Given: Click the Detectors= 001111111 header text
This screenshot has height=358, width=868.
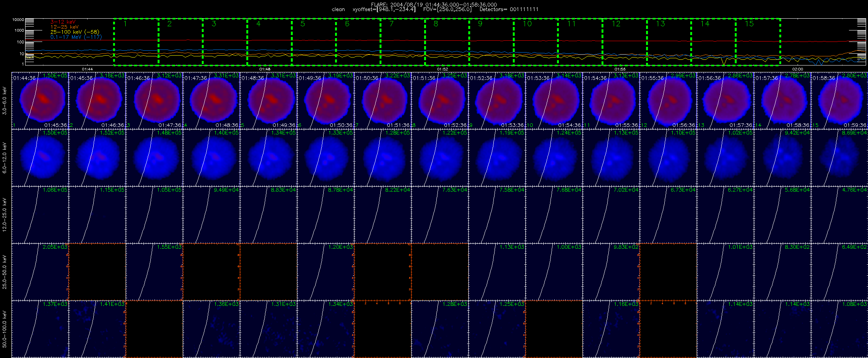Looking at the screenshot, I should tap(509, 9).
